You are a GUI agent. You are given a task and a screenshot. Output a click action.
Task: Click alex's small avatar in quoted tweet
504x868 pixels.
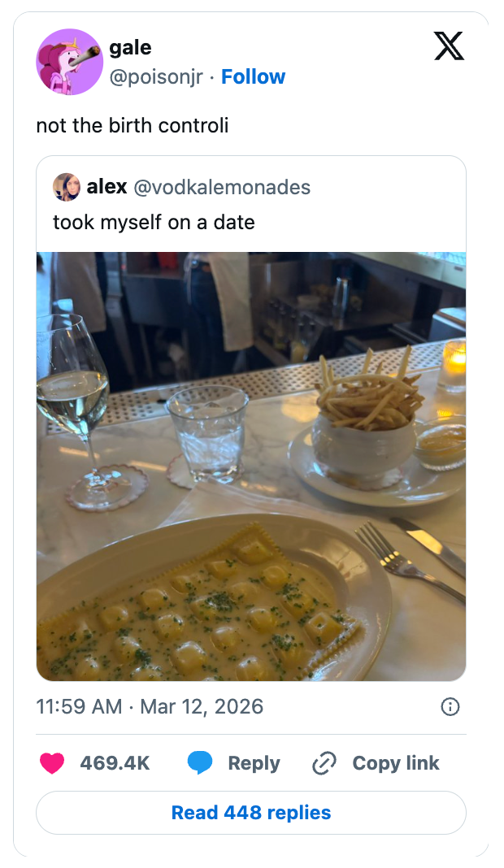coord(66,187)
